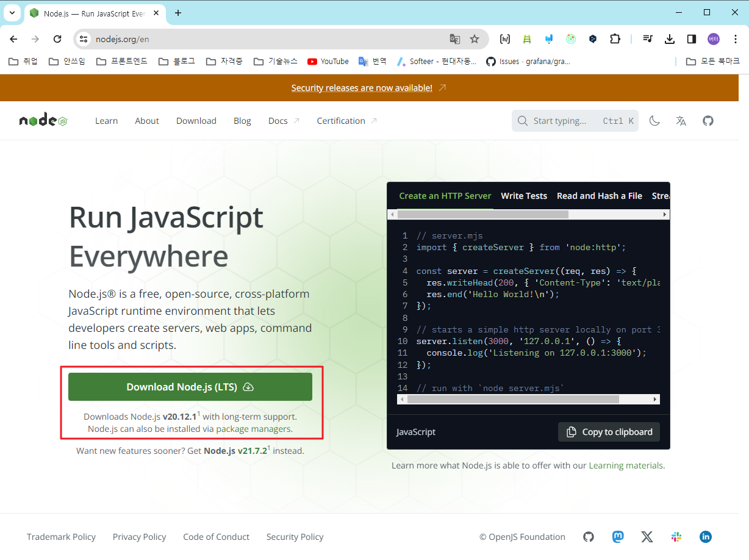The width and height of the screenshot is (749, 560).
Task: Reload the nodejs.org page
Action: 57,39
